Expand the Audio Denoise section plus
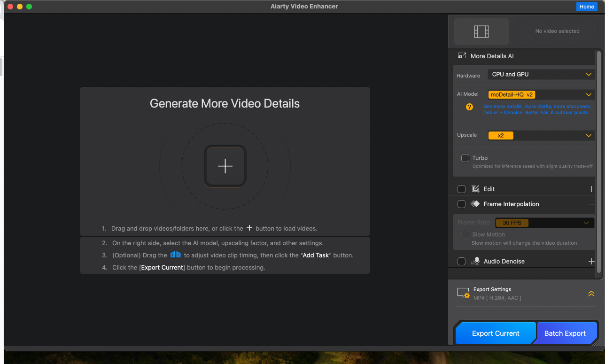The image size is (605, 364). pos(591,261)
